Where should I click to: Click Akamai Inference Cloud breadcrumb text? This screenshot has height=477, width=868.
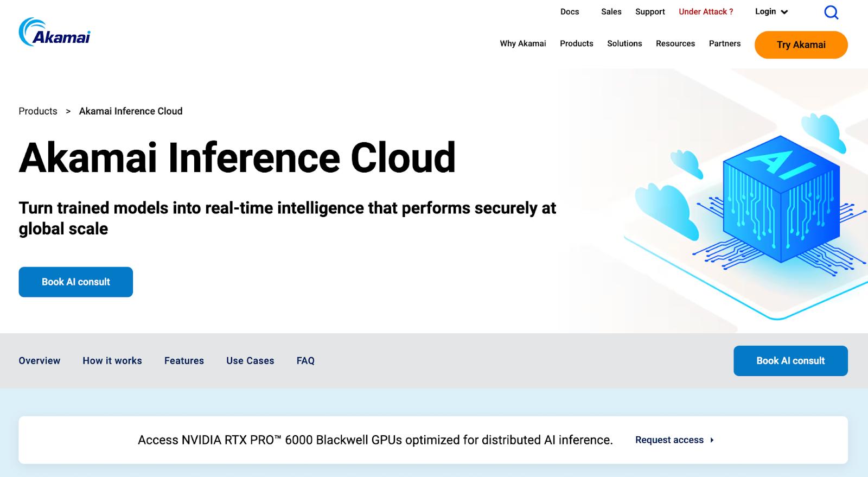pos(131,111)
